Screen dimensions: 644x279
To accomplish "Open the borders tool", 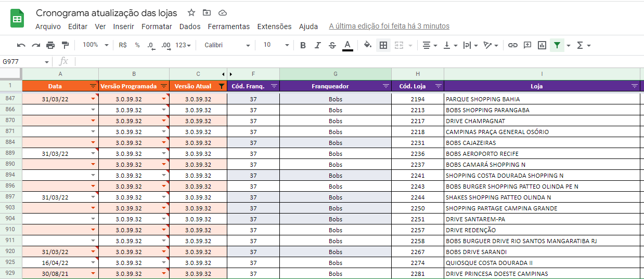I will click(383, 45).
